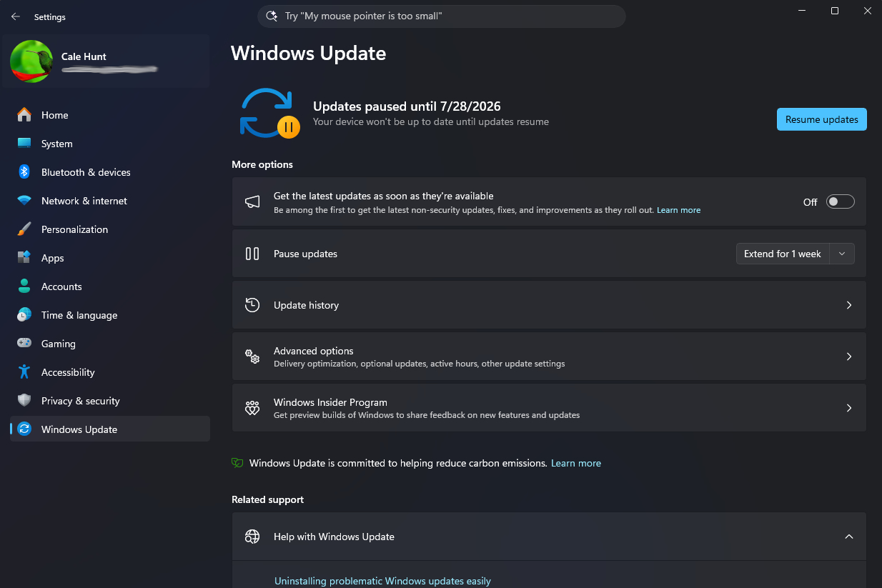Click the Bluetooth icon in sidebar

click(x=24, y=172)
